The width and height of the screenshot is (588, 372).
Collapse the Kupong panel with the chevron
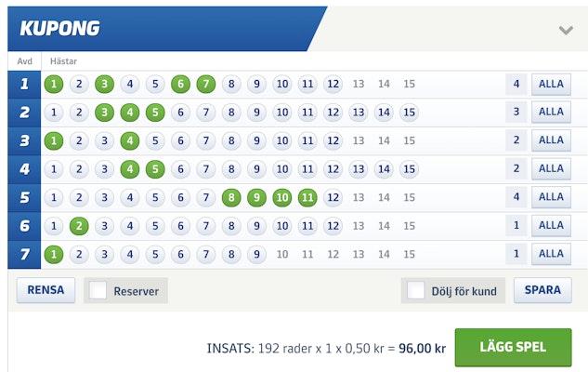click(566, 30)
